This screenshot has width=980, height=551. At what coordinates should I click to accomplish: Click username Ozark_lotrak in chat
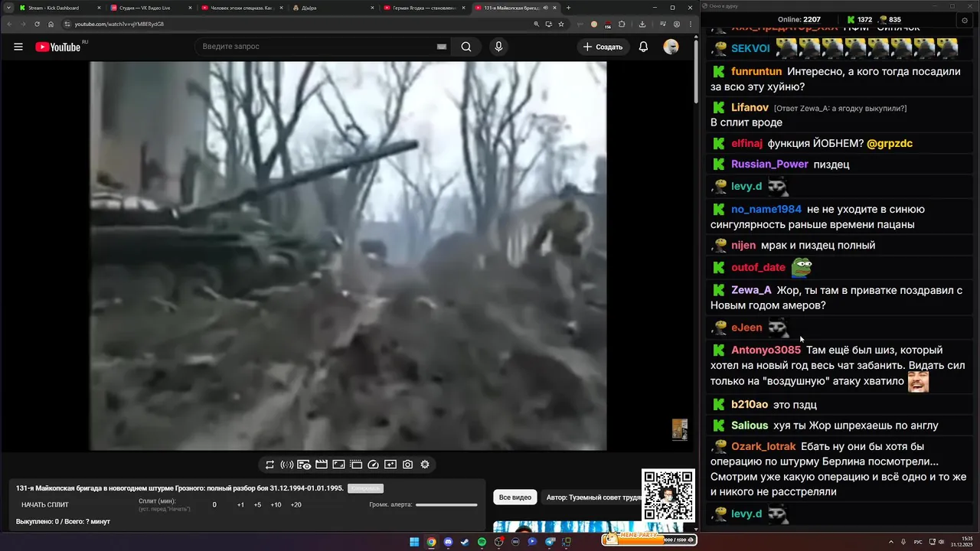pyautogui.click(x=763, y=446)
